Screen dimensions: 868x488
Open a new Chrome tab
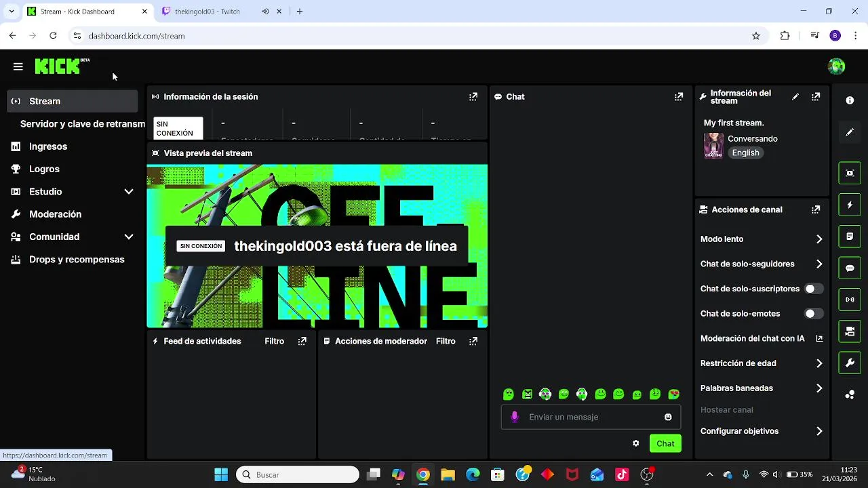[x=300, y=12]
